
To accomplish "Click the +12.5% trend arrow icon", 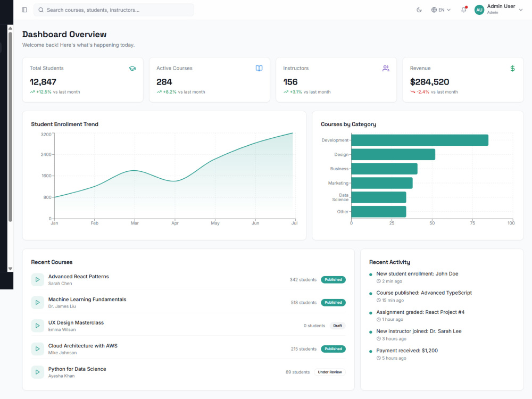I will coord(32,92).
